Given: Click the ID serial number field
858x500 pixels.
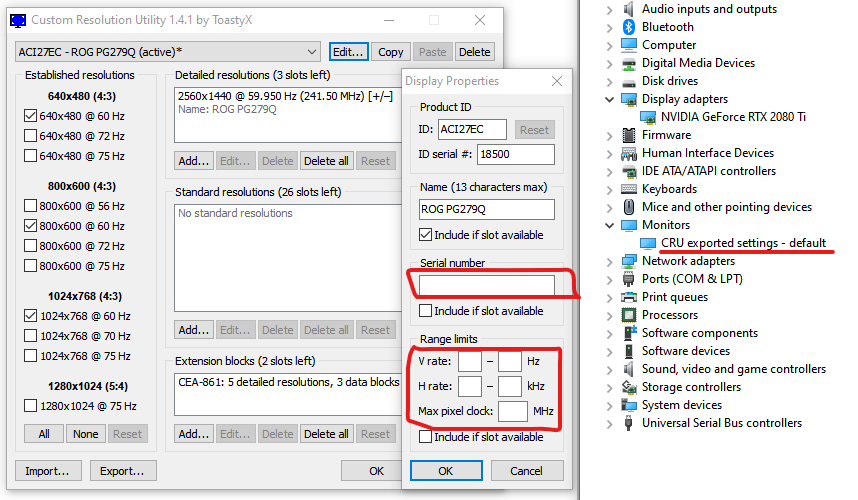Looking at the screenshot, I should 515,154.
